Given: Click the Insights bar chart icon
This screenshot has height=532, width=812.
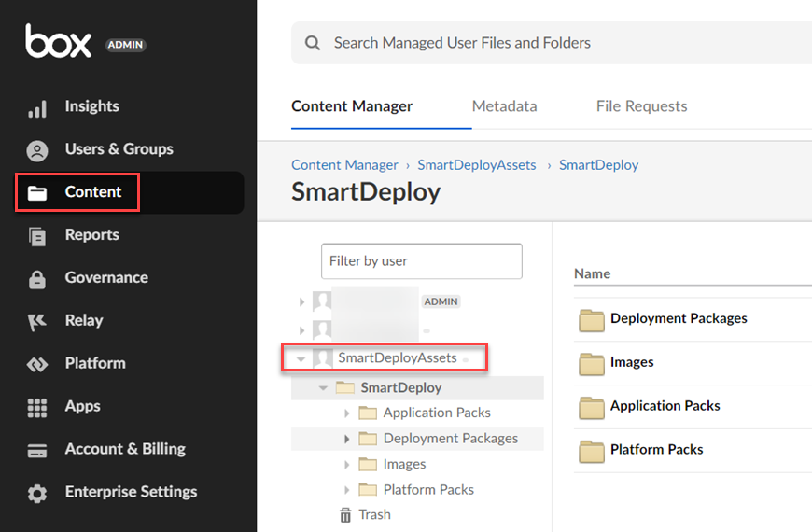Looking at the screenshot, I should point(37,109).
